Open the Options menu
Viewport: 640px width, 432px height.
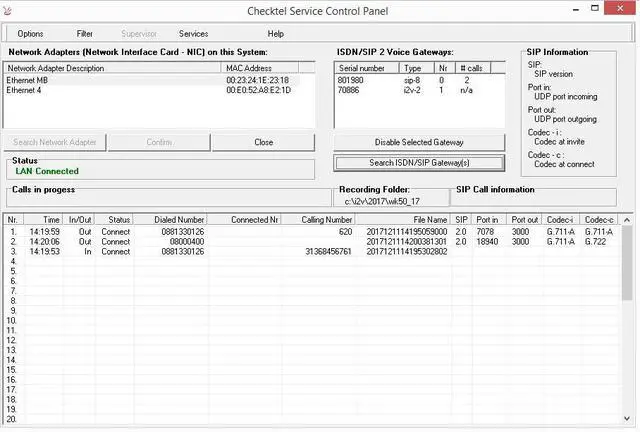click(x=30, y=34)
